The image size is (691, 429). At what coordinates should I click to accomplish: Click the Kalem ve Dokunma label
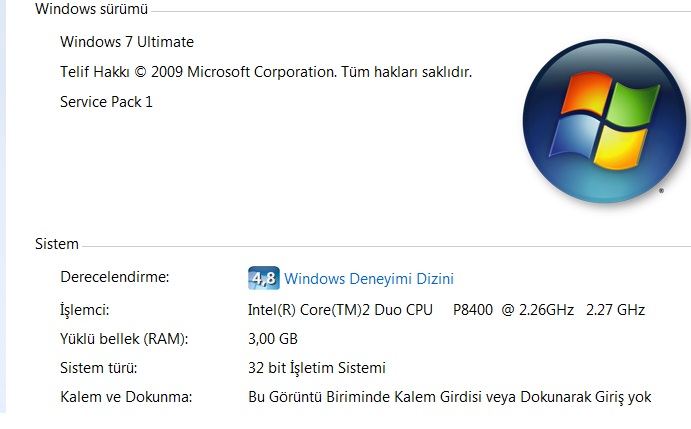pyautogui.click(x=126, y=397)
